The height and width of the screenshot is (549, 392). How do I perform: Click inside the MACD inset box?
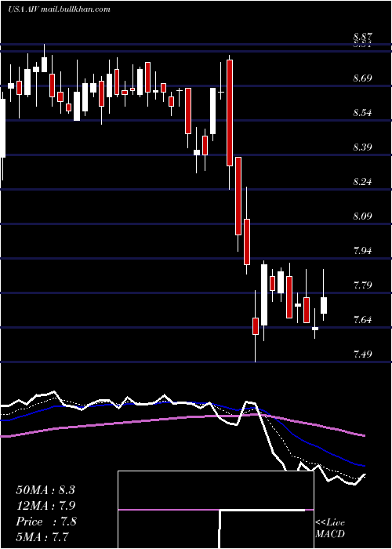pyautogui.click(x=216, y=510)
